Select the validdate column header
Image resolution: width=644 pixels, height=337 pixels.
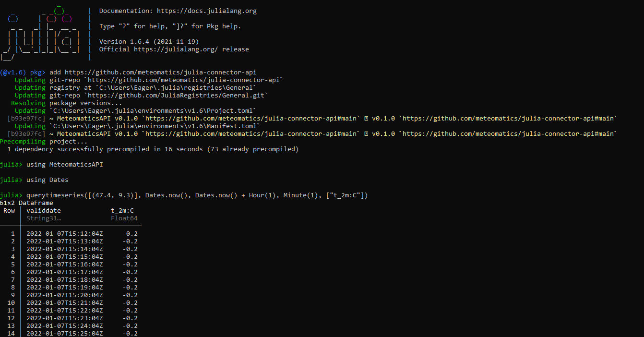tap(43, 211)
